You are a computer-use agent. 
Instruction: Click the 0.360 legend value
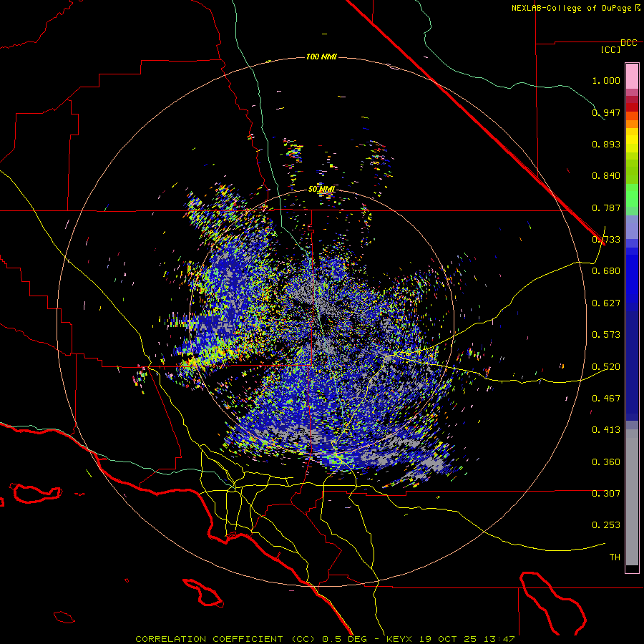[606, 462]
